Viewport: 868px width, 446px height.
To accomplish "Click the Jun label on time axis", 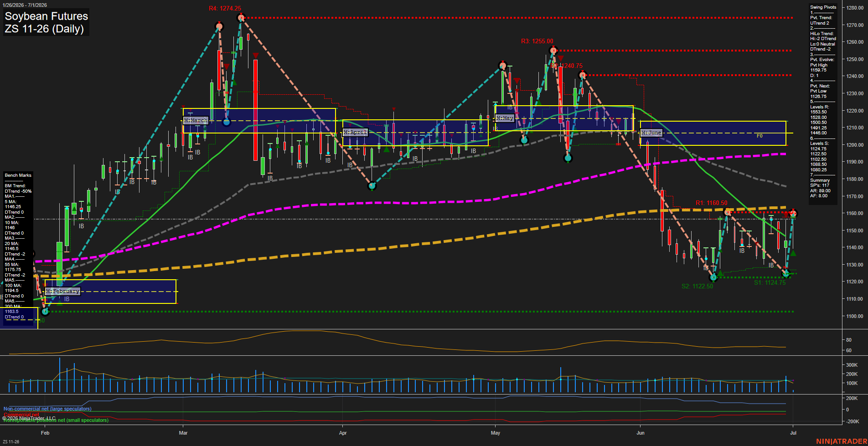I will click(641, 433).
